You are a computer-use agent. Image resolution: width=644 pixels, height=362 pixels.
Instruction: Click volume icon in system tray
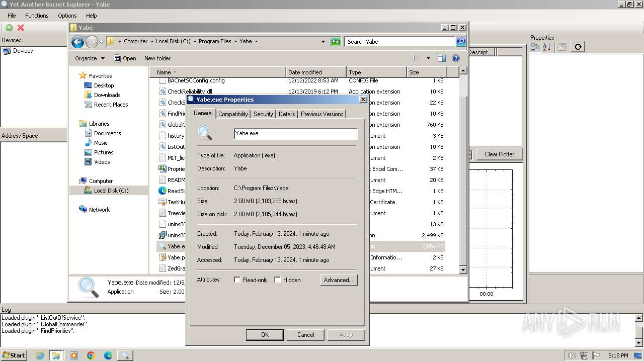(572, 355)
